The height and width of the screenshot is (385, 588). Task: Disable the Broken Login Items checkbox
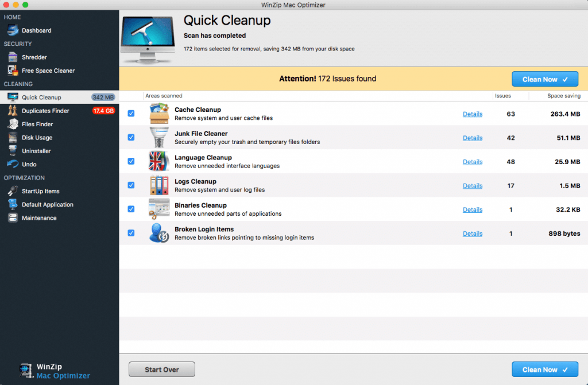click(131, 233)
